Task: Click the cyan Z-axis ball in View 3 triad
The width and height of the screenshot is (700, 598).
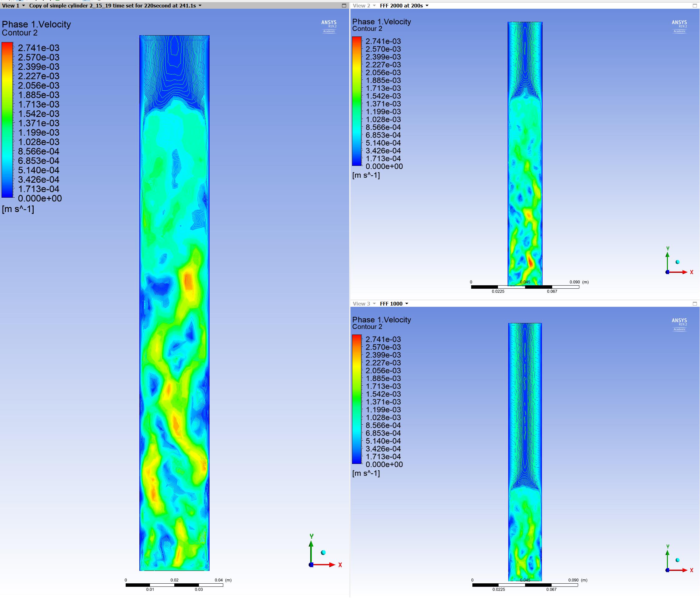Action: tap(677, 560)
